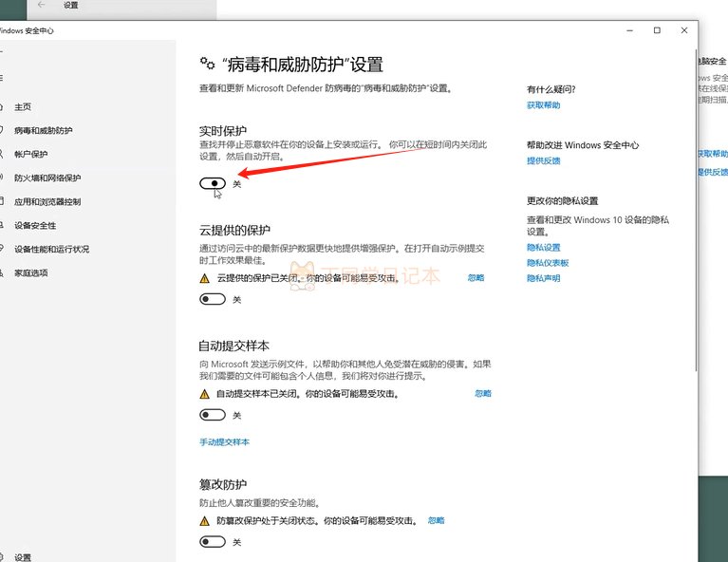
Task: Click the shield icon for 病毒和威胁防护
Action: (x=3, y=130)
